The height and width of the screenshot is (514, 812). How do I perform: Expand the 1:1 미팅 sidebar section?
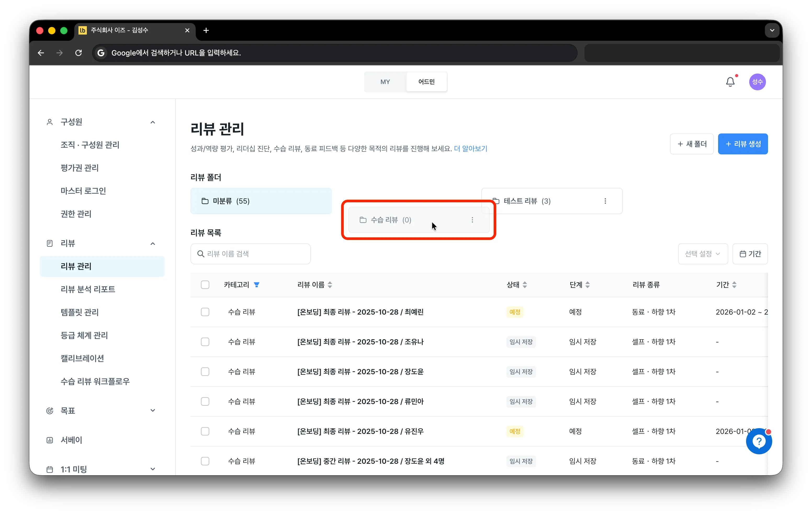click(x=153, y=469)
